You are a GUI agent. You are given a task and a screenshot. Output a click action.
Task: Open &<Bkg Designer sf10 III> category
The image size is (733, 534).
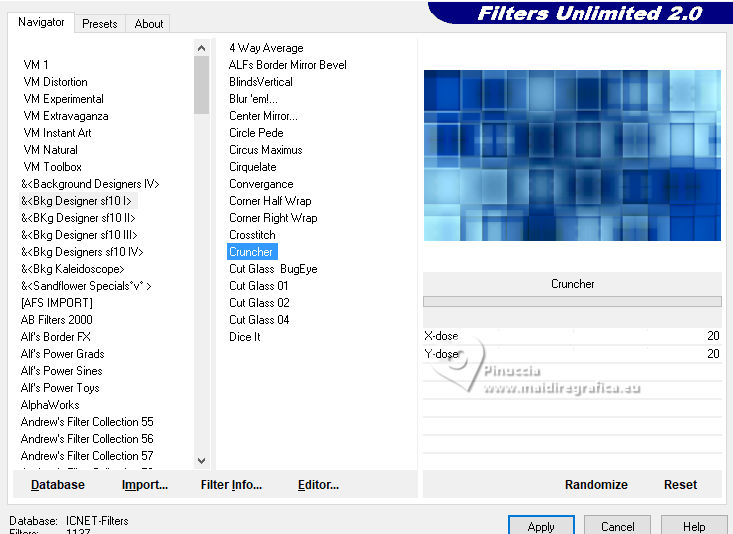pyautogui.click(x=79, y=235)
